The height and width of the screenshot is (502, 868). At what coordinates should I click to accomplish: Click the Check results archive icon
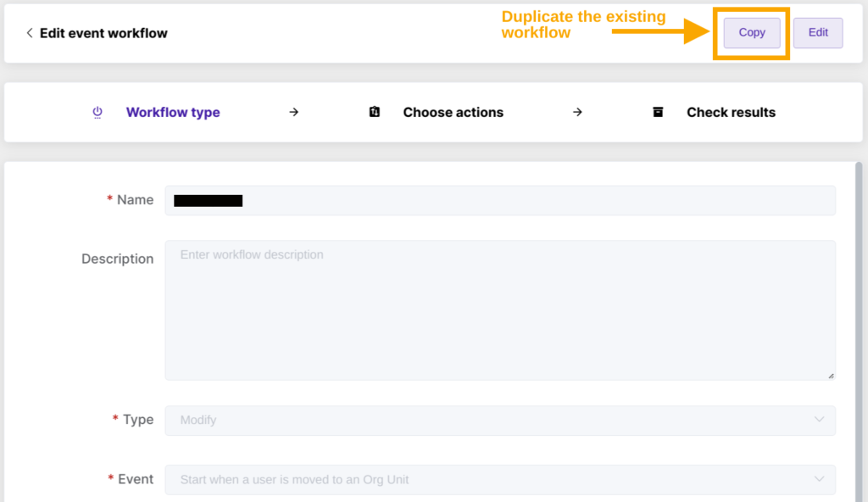pyautogui.click(x=658, y=112)
